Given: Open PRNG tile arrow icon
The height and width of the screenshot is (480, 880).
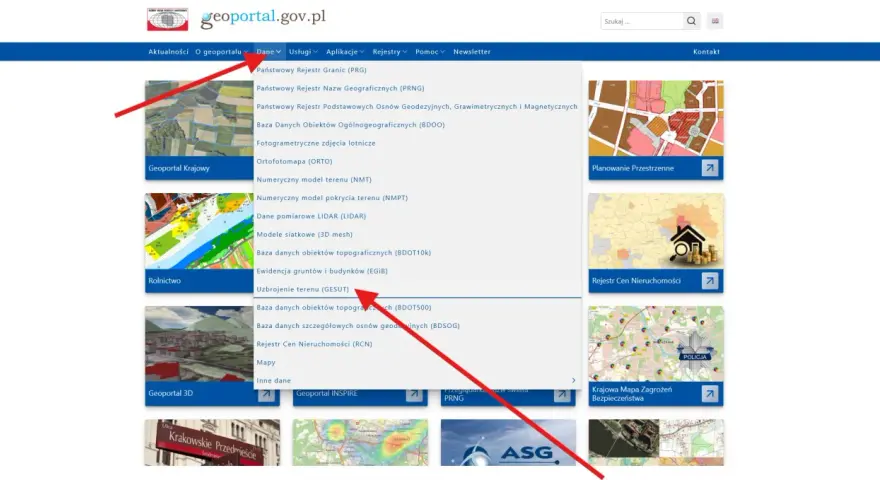Looking at the screenshot, I should [562, 394].
